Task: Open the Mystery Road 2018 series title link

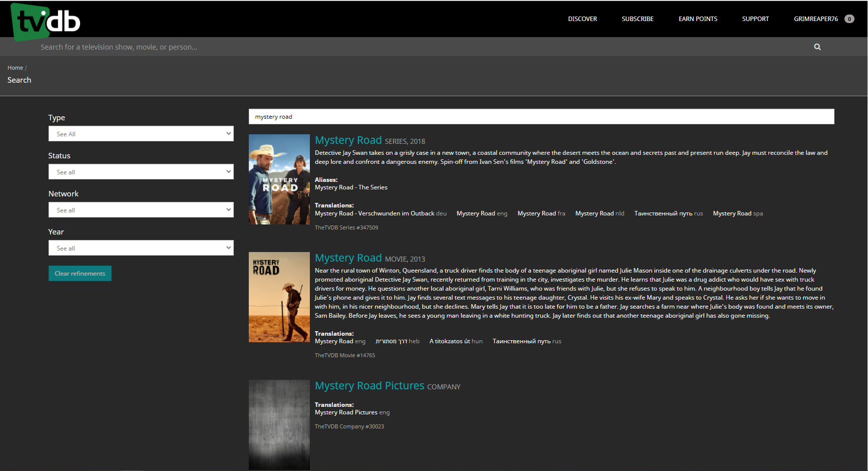Action: click(x=348, y=140)
